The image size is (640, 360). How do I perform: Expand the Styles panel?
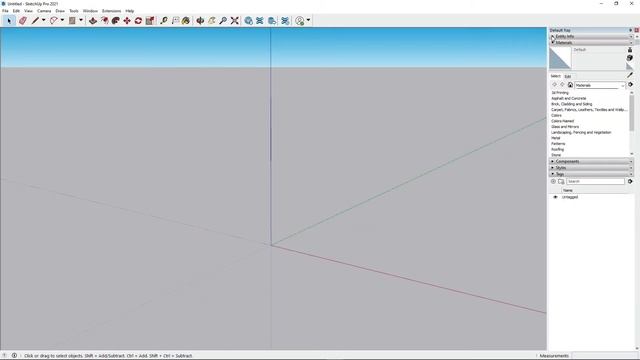591,168
